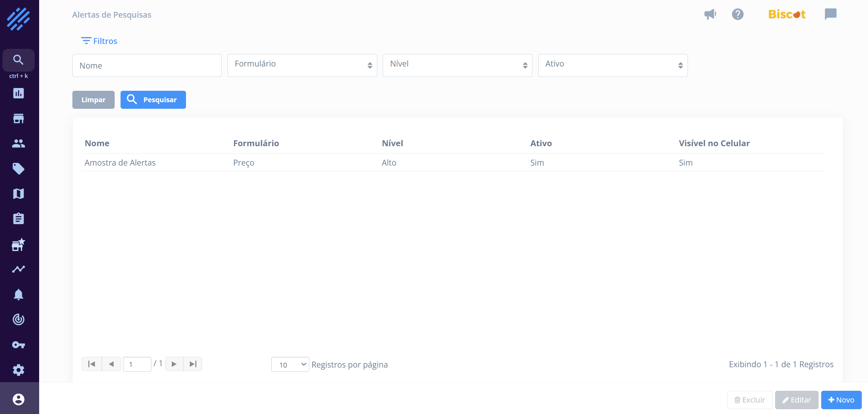Open the map icon in sidebar
The image size is (868, 414).
click(18, 194)
